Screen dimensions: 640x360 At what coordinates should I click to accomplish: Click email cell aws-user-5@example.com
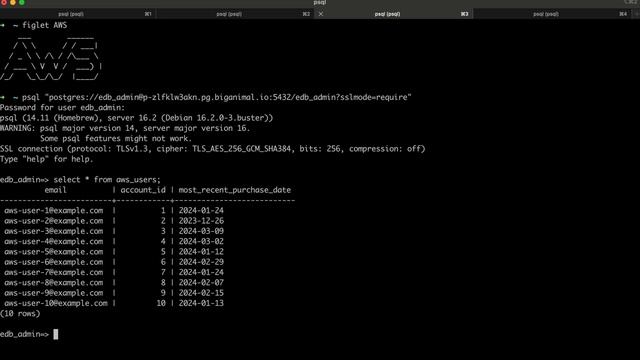coord(53,252)
